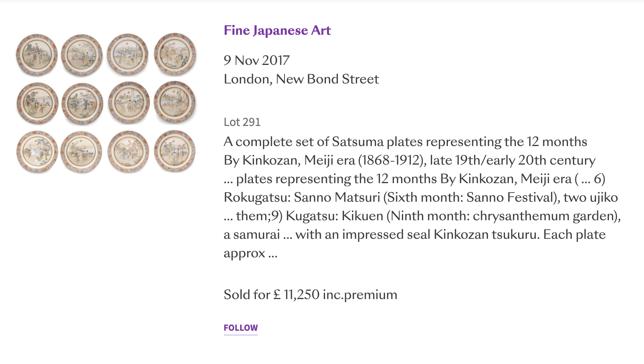
Task: Click the second plate in the middle row
Action: [x=82, y=104]
